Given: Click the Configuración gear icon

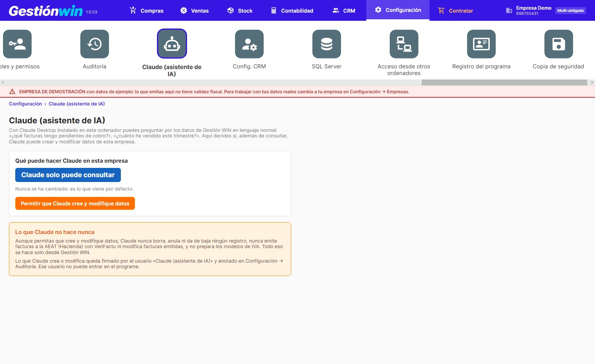Looking at the screenshot, I should [x=378, y=10].
